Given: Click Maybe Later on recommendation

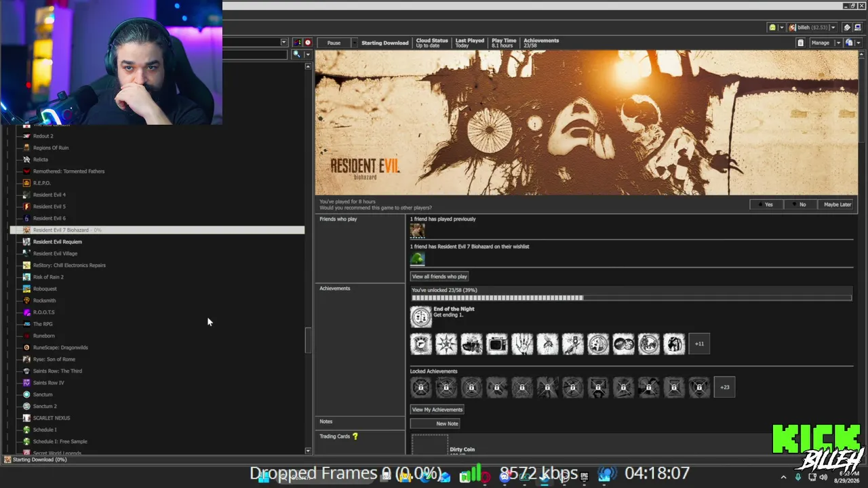Looking at the screenshot, I should point(837,205).
